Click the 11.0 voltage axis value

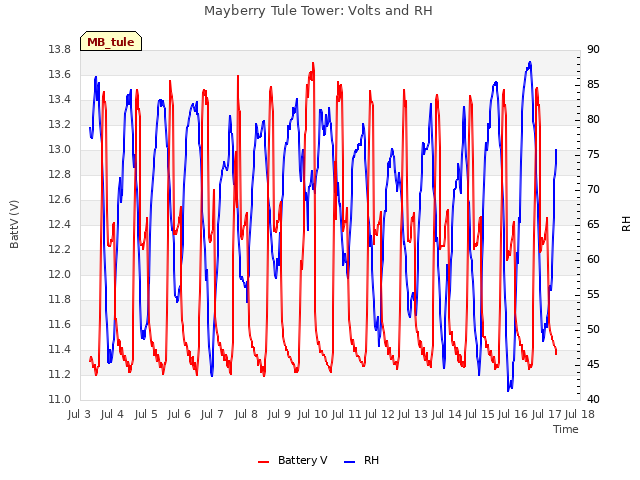[x=60, y=400]
